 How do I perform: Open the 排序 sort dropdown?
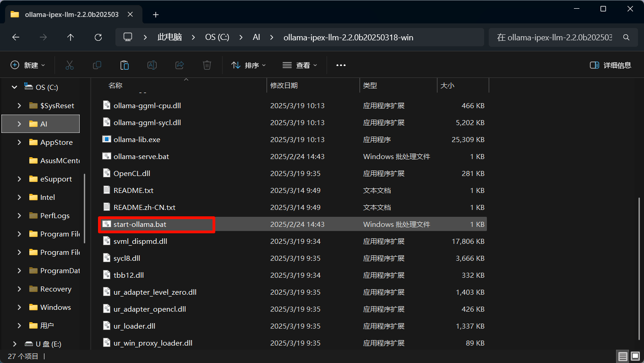point(249,65)
